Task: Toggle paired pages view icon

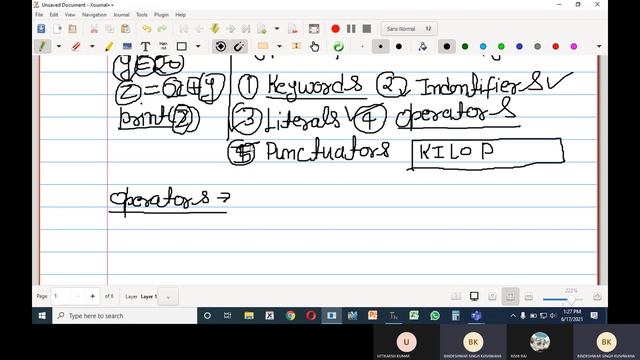Action: [456, 296]
